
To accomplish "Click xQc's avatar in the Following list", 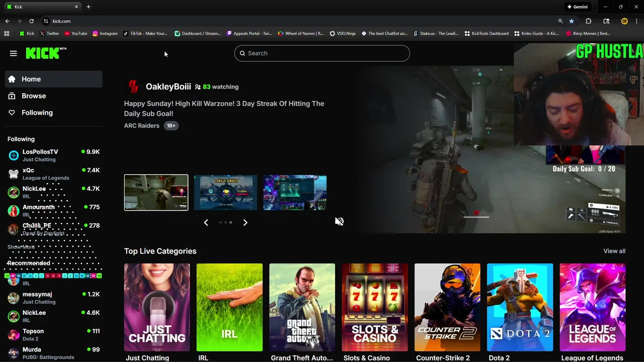I will [14, 174].
